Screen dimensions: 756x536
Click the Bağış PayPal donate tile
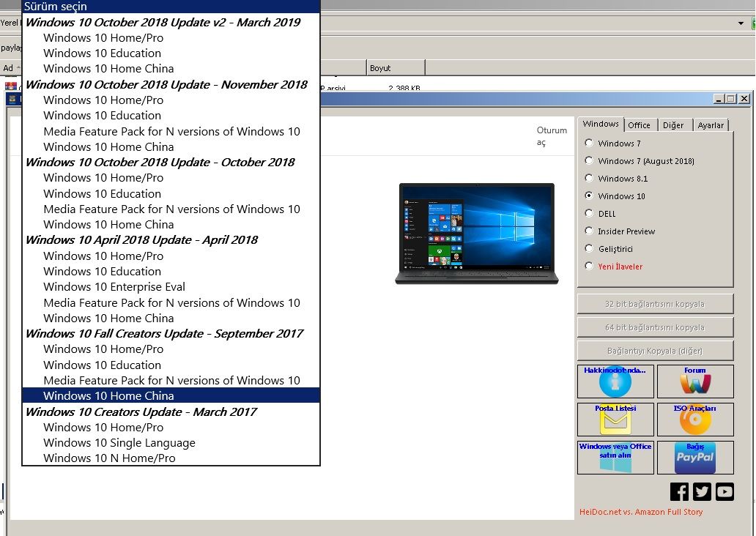[x=695, y=458]
